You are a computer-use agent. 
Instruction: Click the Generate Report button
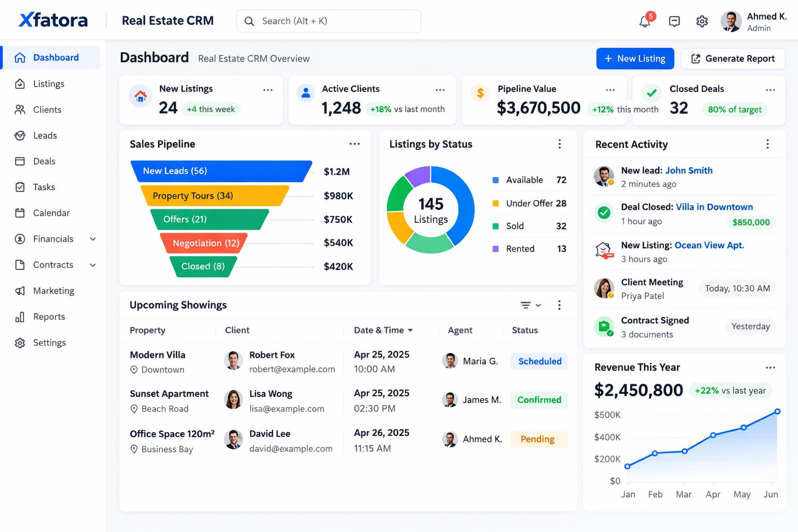733,58
